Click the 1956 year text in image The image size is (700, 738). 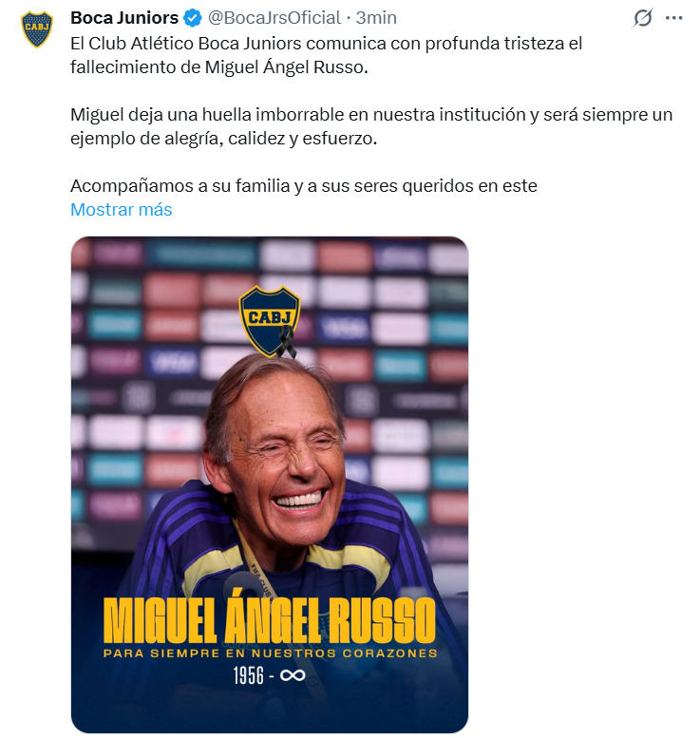249,675
